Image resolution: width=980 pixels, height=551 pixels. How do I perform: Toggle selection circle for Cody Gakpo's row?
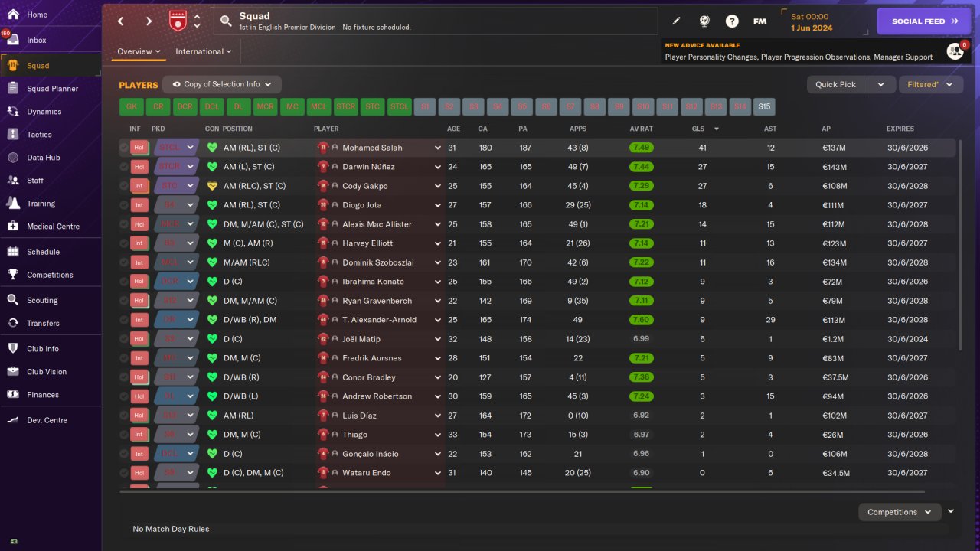coord(124,186)
